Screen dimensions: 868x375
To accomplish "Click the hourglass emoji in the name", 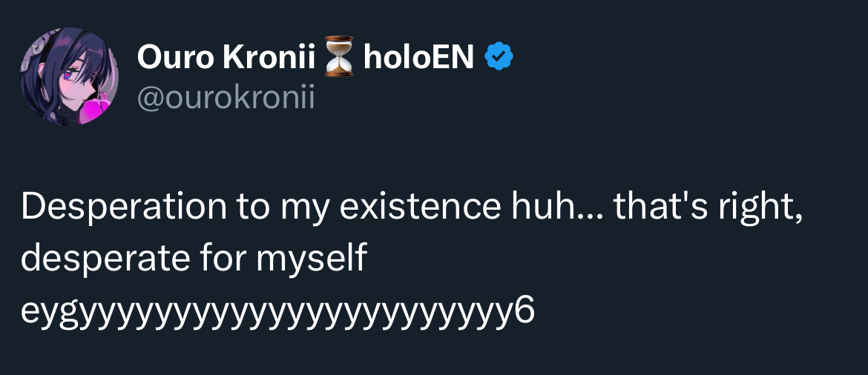I will pyautogui.click(x=340, y=59).
